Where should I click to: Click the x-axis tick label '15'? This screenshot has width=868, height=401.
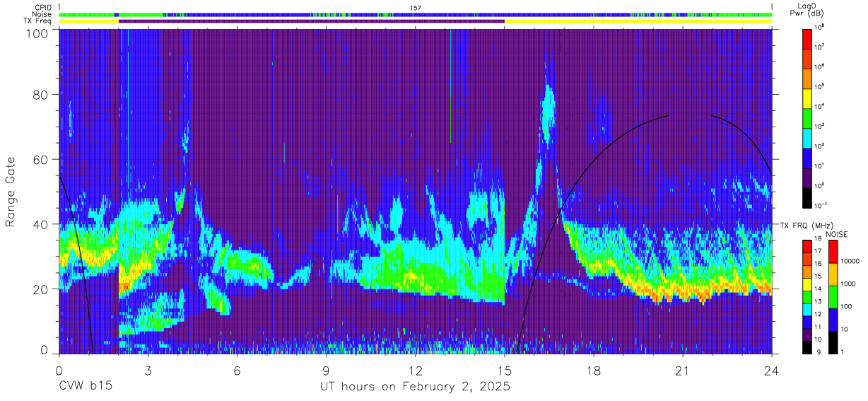(x=505, y=370)
